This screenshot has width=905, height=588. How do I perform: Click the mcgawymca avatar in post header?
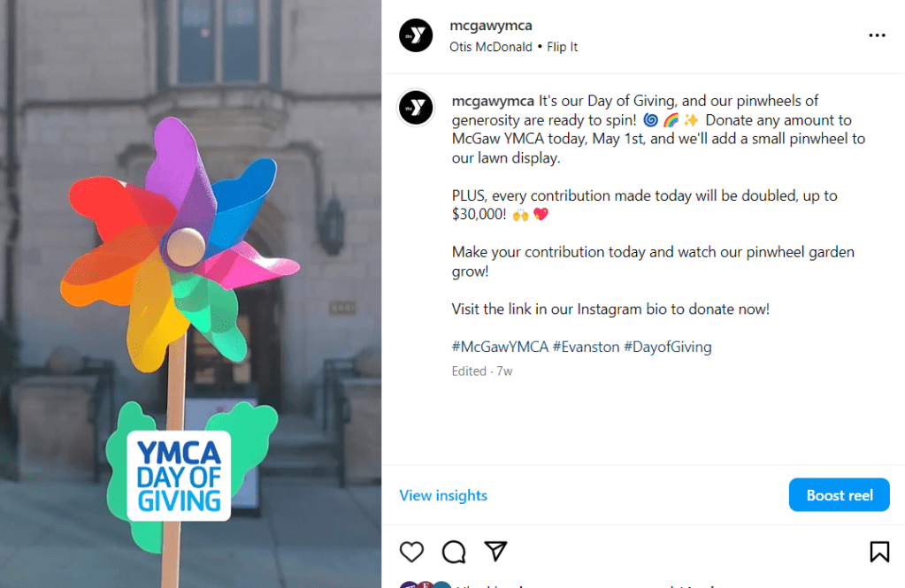pos(416,35)
